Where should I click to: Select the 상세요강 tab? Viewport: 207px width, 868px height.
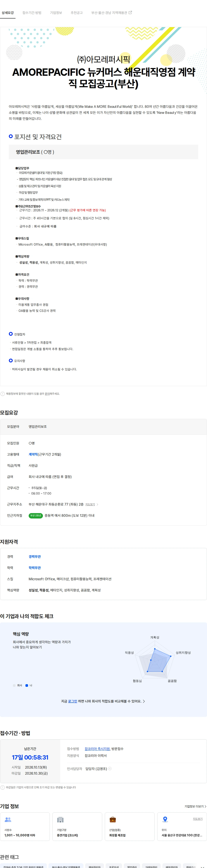(8, 13)
